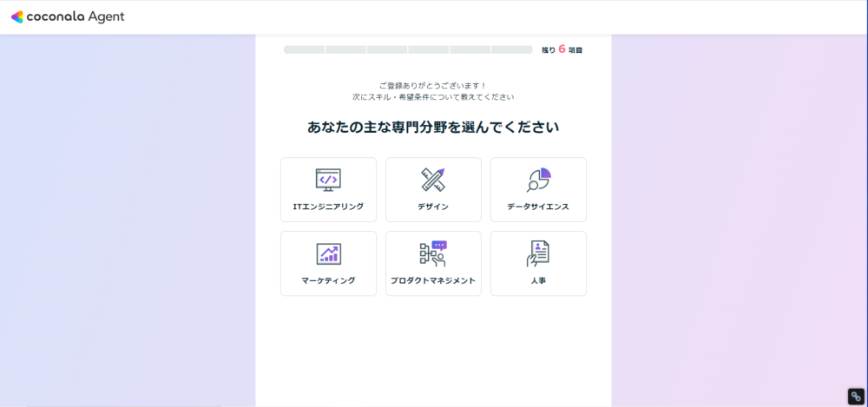The image size is (868, 407).
Task: Choose the 人事 label
Action: [x=538, y=280]
